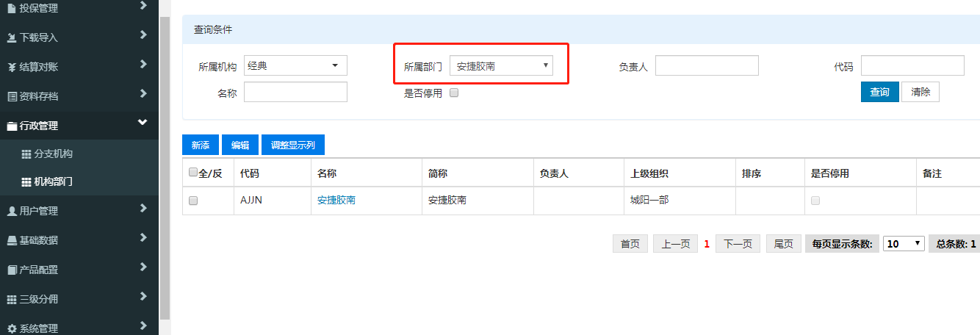Toggle 是否停用 checkbox in AJJN row

tap(815, 200)
